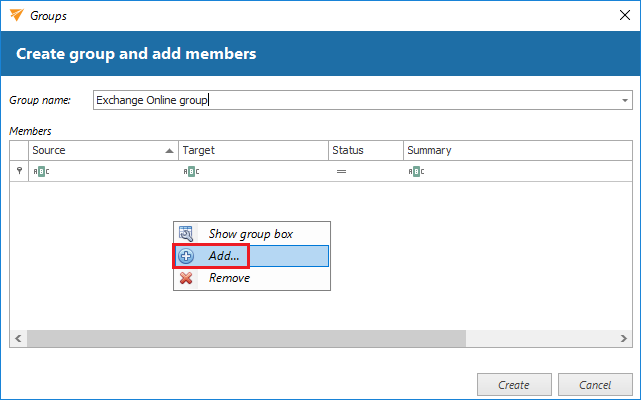Choose Add... in the context menu
Viewport: 641px width, 400px height.
(225, 256)
